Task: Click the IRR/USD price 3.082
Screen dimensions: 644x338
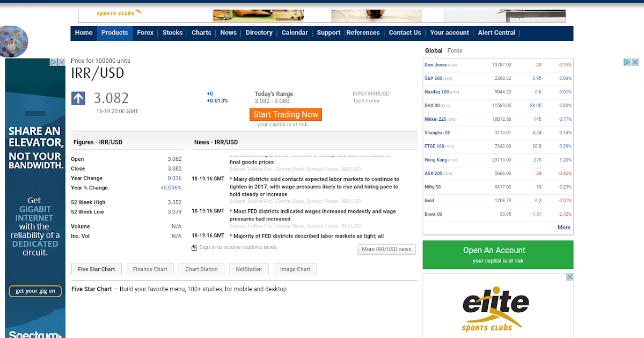Action: [x=111, y=98]
